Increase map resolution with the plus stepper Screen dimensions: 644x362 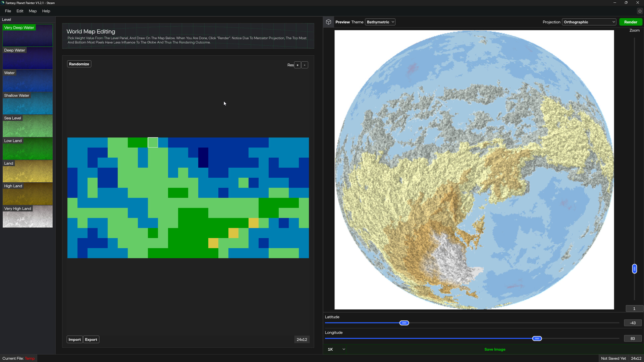[298, 65]
